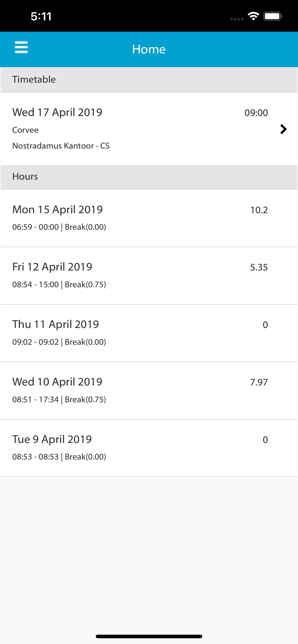The image size is (298, 644).
Task: Tap the Wi-Fi status icon
Action: click(253, 17)
